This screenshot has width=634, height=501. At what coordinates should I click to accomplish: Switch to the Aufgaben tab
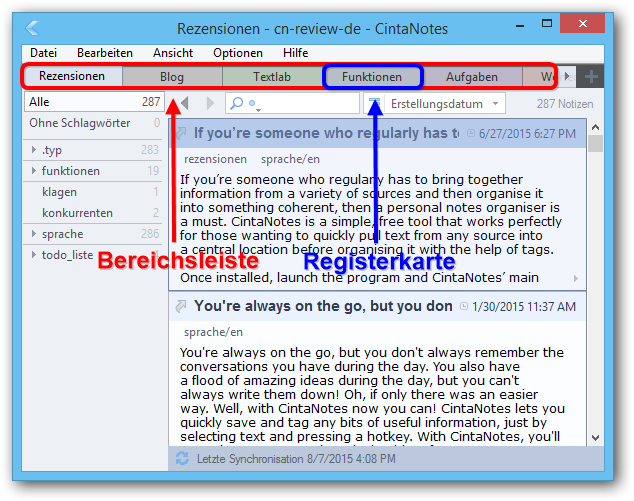[471, 77]
